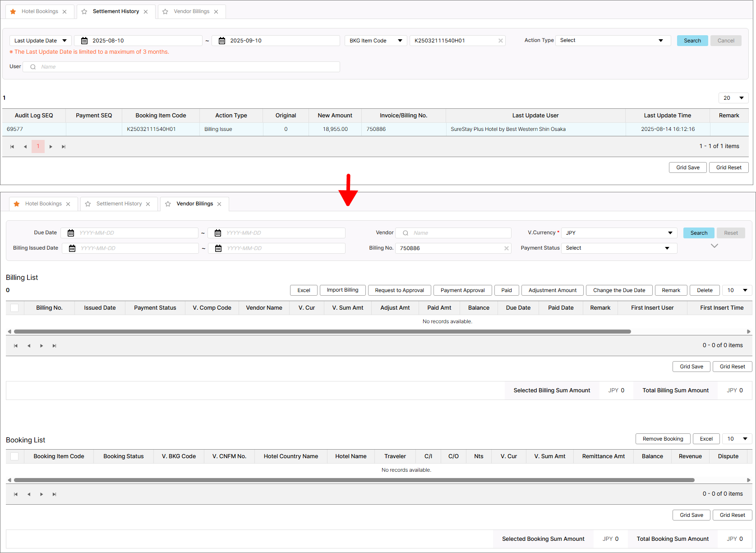This screenshot has width=756, height=553.
Task: Click the Import Billing button
Action: 342,290
